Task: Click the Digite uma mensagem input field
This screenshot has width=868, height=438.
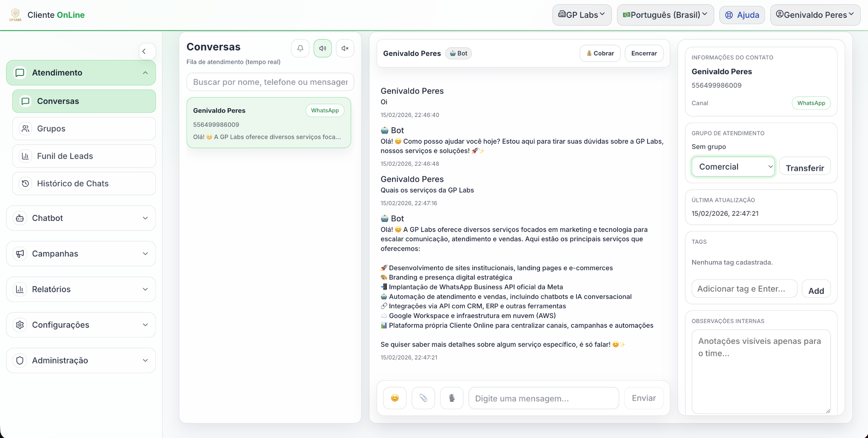Action: pyautogui.click(x=543, y=398)
